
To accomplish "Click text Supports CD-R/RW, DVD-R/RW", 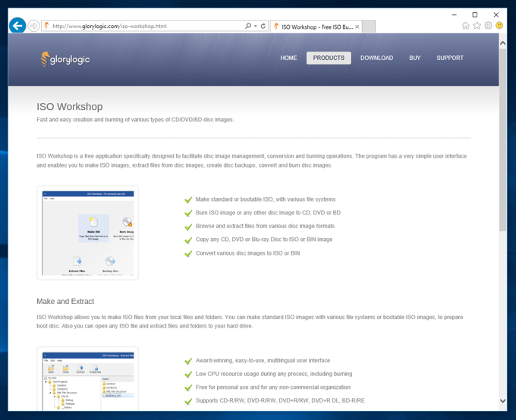I will [280, 400].
